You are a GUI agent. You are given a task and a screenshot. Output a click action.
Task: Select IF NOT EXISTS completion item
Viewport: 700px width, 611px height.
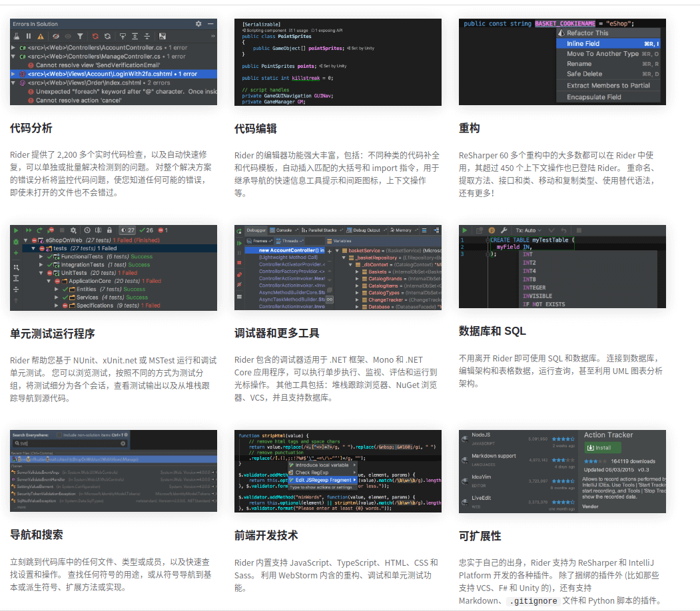pos(543,305)
